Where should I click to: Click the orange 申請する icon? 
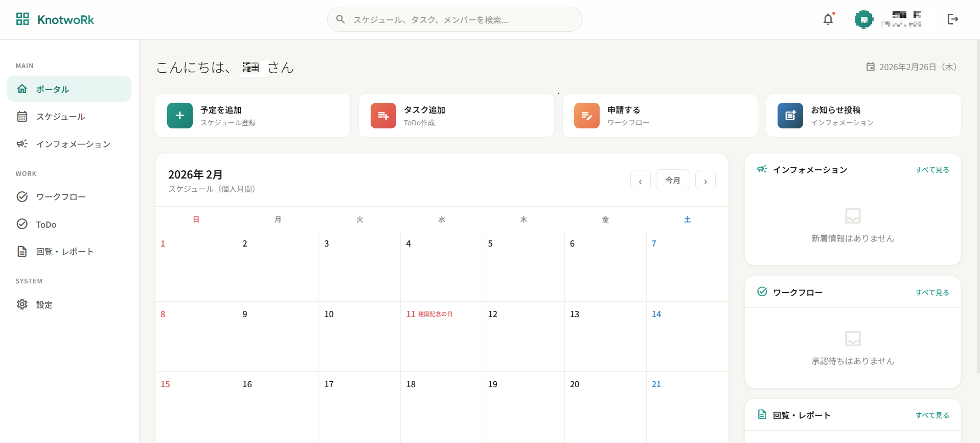(586, 116)
